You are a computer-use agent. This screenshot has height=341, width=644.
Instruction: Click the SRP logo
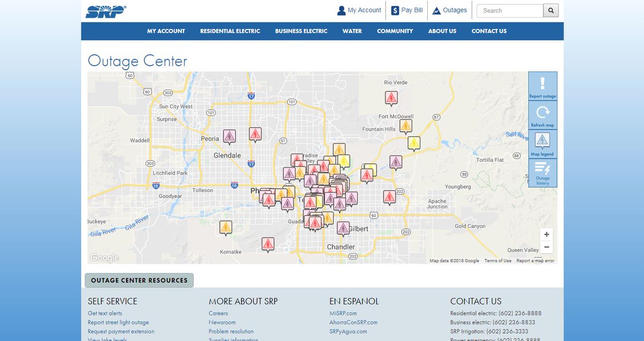pyautogui.click(x=106, y=11)
